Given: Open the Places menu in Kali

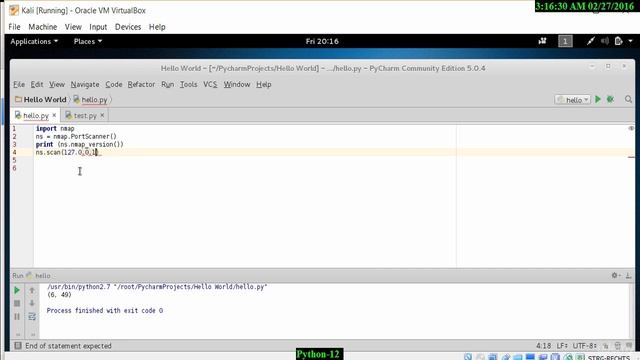Looking at the screenshot, I should click(88, 41).
